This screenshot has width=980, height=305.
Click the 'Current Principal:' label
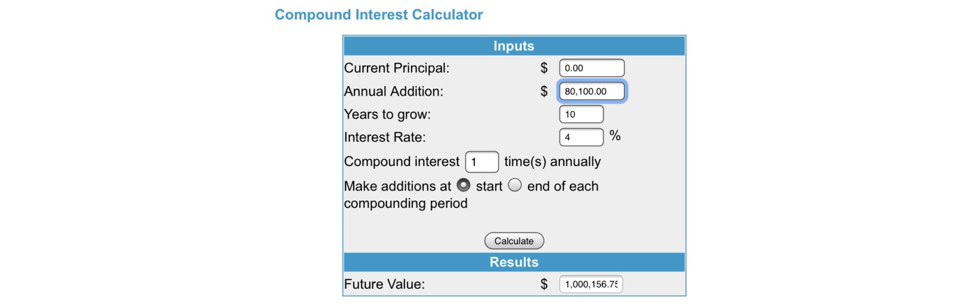tap(397, 68)
